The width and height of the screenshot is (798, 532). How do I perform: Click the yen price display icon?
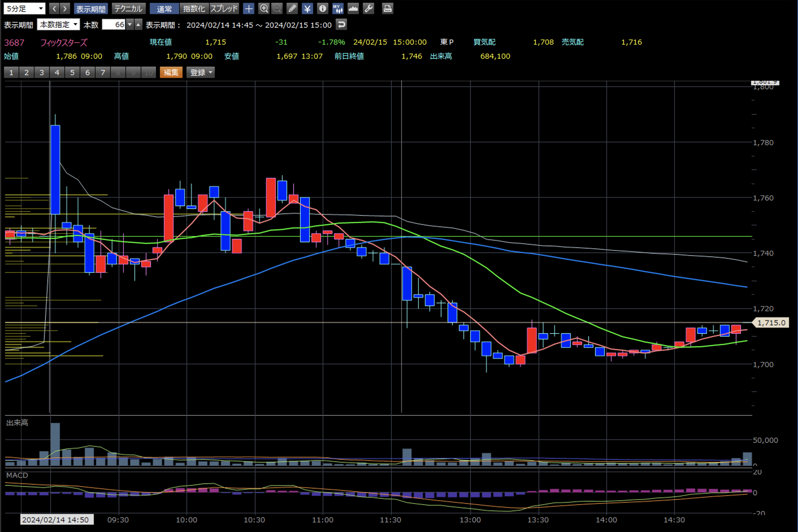click(x=307, y=8)
